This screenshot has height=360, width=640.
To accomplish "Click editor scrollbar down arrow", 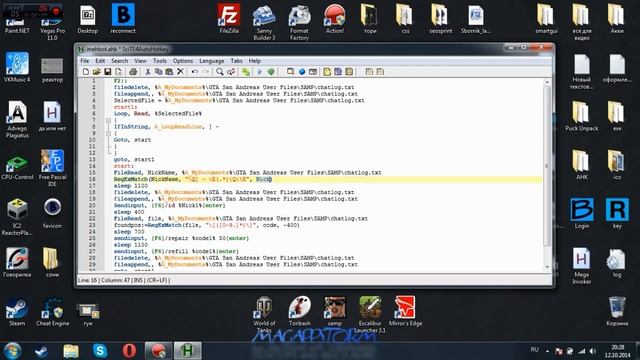I will 547,267.
